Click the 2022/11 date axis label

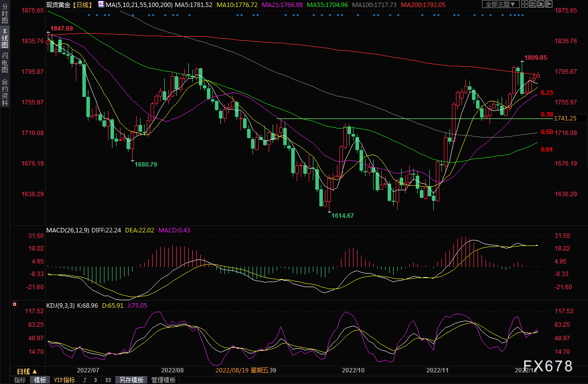click(x=437, y=370)
